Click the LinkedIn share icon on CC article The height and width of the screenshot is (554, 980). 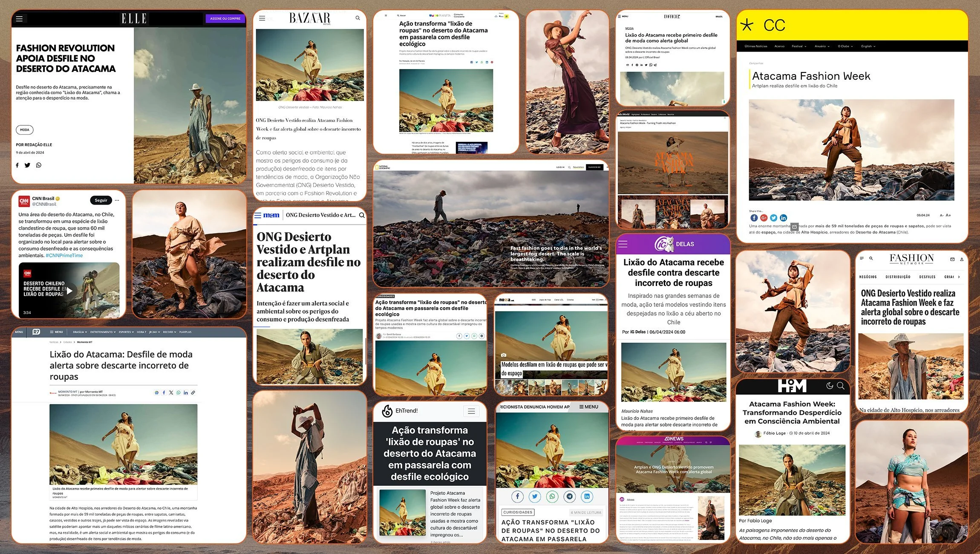pyautogui.click(x=784, y=218)
